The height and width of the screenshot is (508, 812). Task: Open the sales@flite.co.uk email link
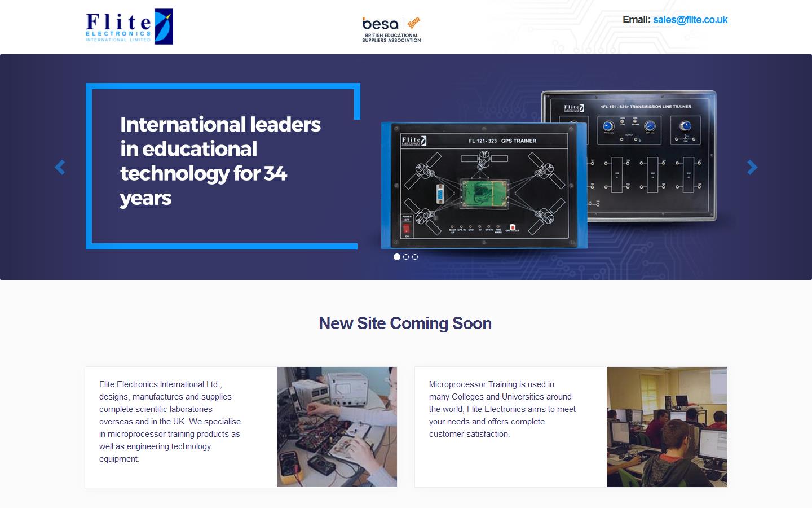pyautogui.click(x=690, y=20)
